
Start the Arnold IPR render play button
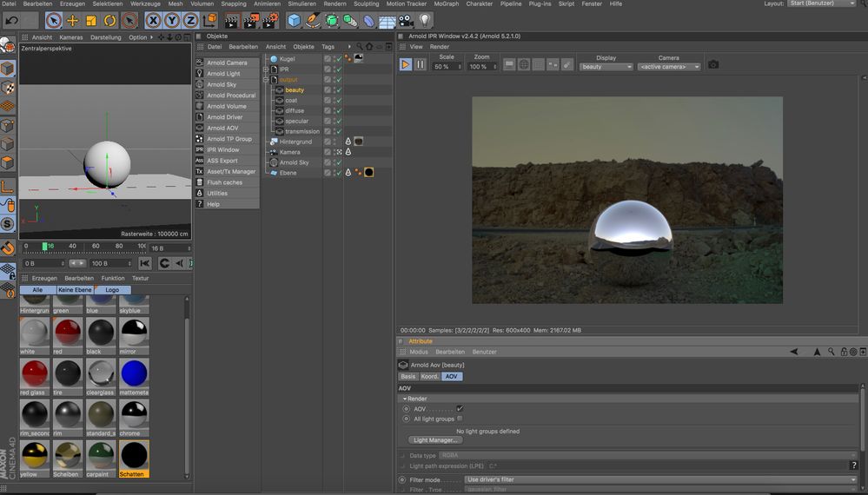click(x=405, y=64)
